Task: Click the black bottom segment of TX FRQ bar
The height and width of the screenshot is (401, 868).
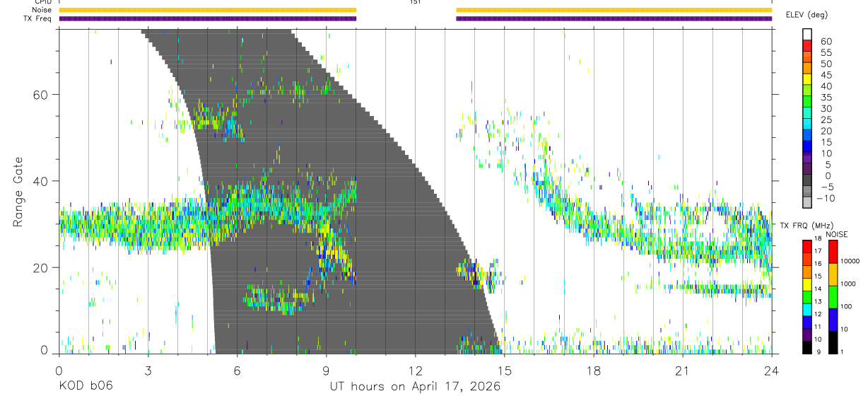Action: pyautogui.click(x=807, y=346)
